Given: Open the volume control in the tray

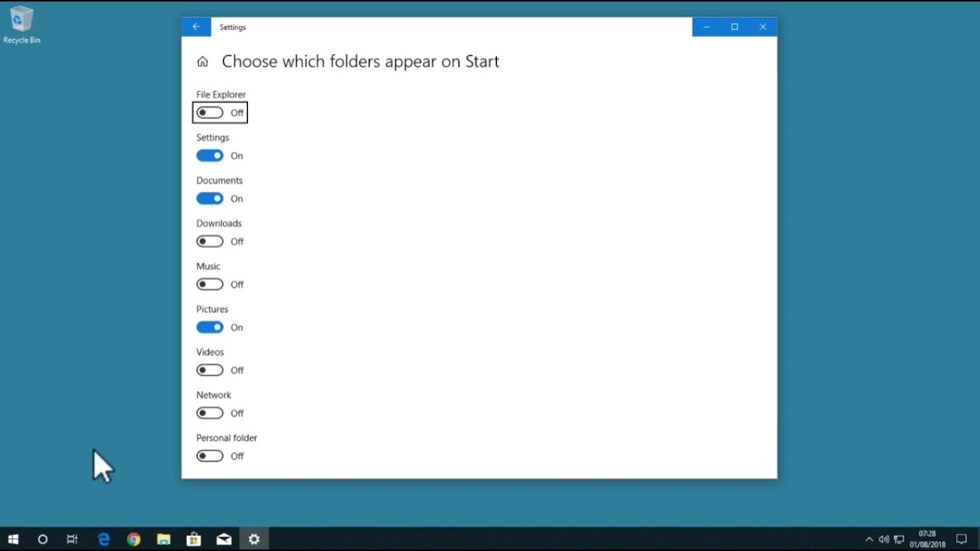Looking at the screenshot, I should (x=884, y=539).
